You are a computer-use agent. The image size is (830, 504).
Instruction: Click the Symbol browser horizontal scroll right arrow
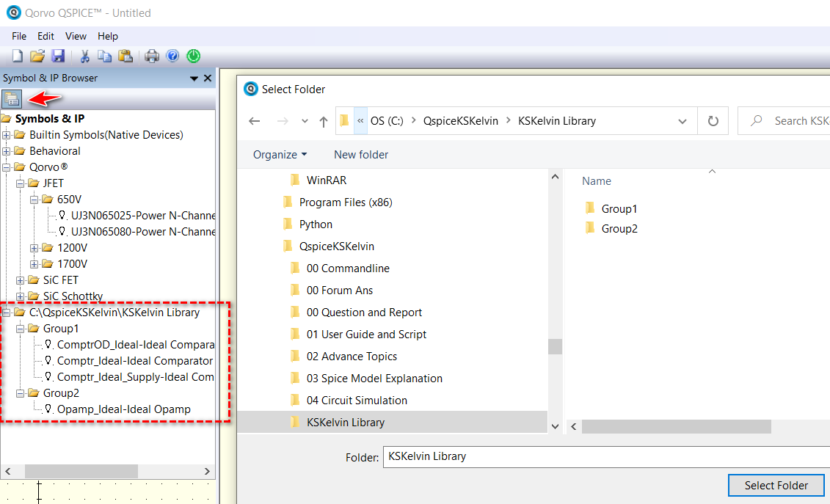coord(207,471)
